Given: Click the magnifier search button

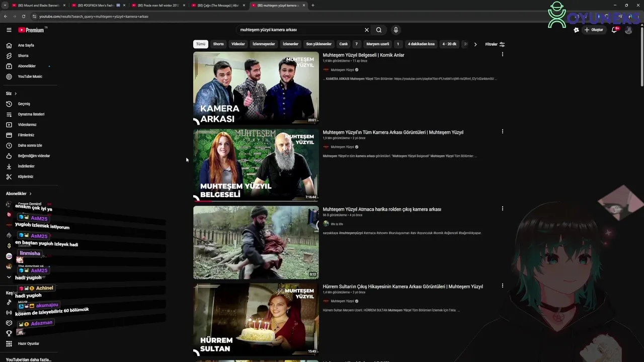Looking at the screenshot, I should click(x=379, y=30).
